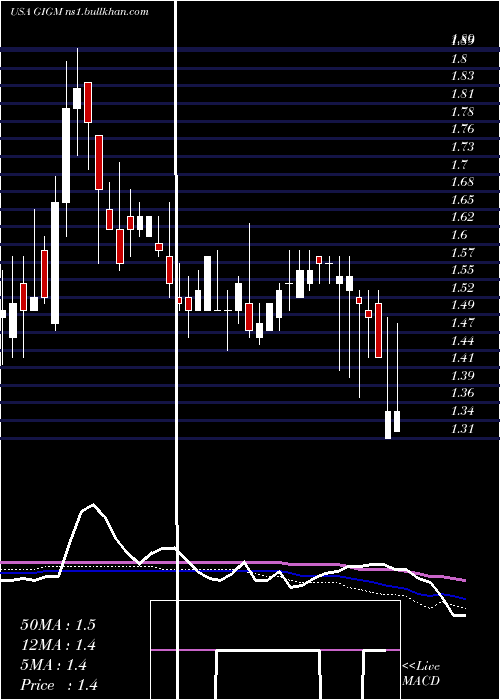The width and height of the screenshot is (500, 700).
Task: Click the 1.78 price axis label
Action: [x=462, y=112]
